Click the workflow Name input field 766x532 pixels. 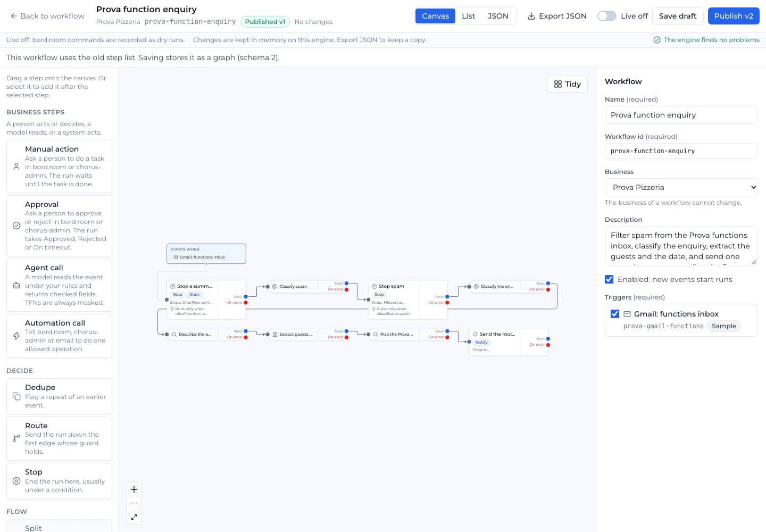(x=681, y=115)
